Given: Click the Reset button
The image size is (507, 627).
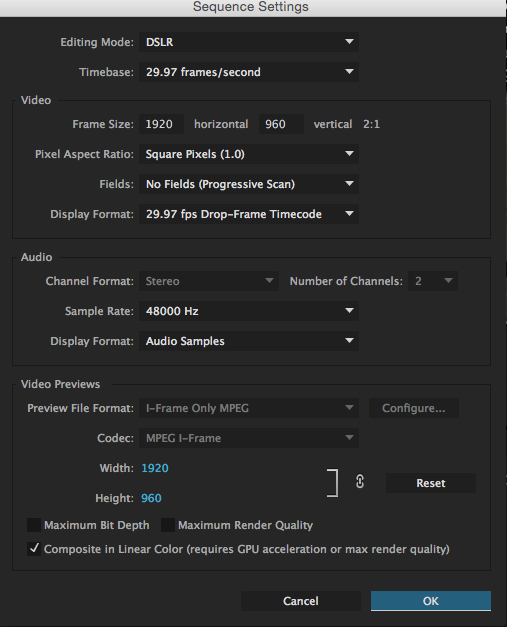Looking at the screenshot, I should click(431, 483).
